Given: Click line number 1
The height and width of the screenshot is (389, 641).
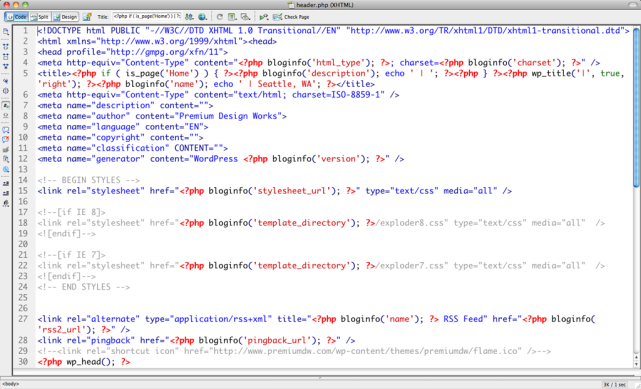Looking at the screenshot, I should [x=25, y=31].
